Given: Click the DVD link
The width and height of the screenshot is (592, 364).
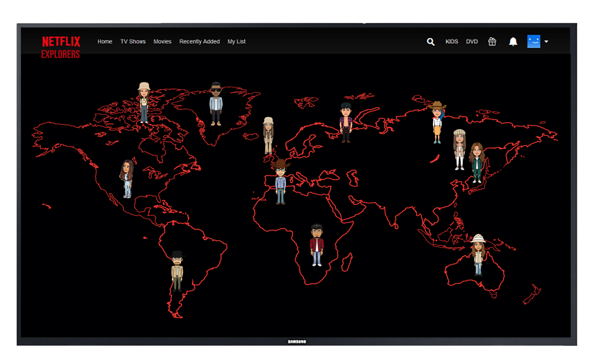Looking at the screenshot, I should [x=472, y=41].
